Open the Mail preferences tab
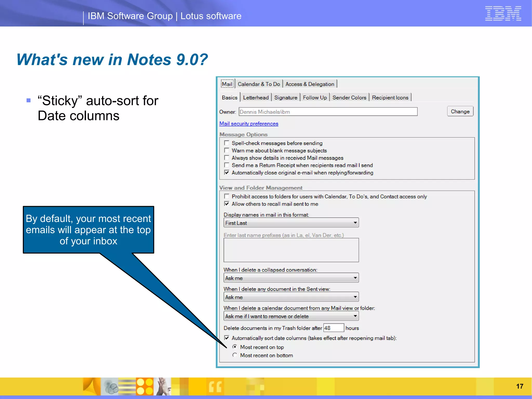532x399 pixels. [x=227, y=84]
